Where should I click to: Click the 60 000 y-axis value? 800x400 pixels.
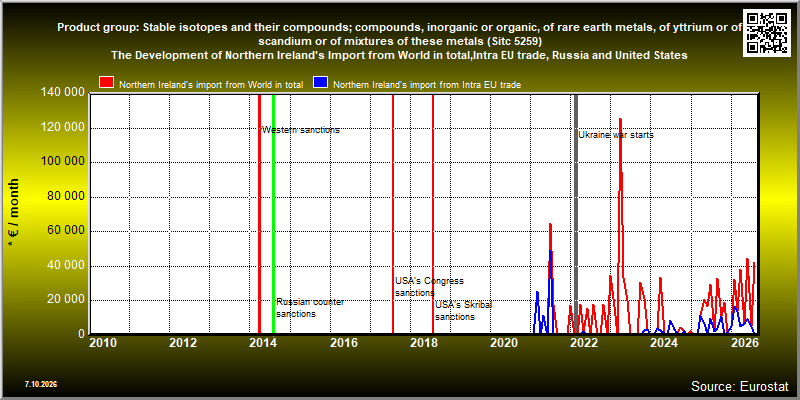pyautogui.click(x=65, y=231)
